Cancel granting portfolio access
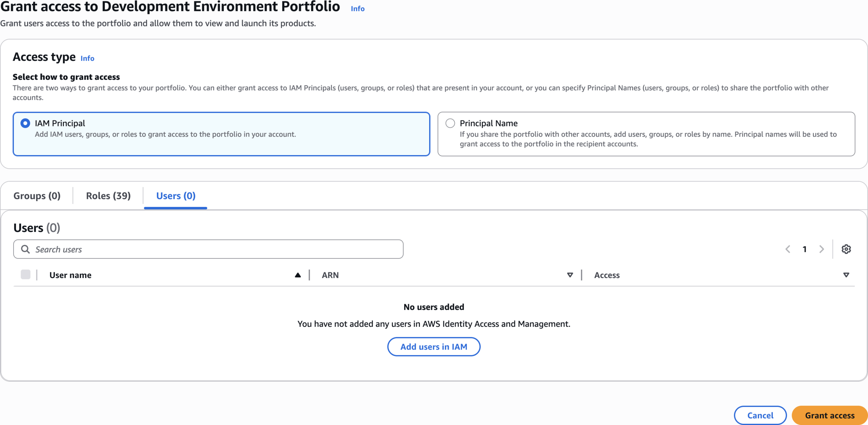868x425 pixels. click(760, 415)
